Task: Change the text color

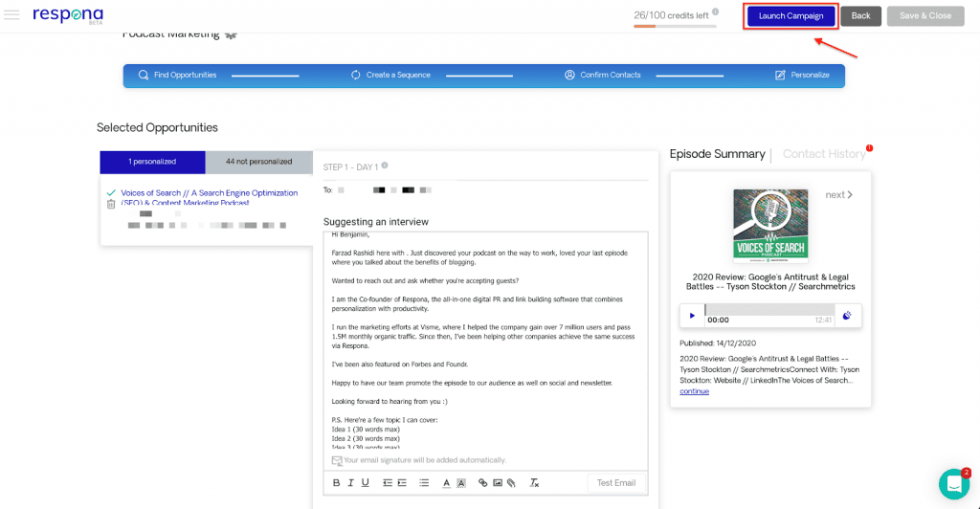Action: click(x=446, y=483)
